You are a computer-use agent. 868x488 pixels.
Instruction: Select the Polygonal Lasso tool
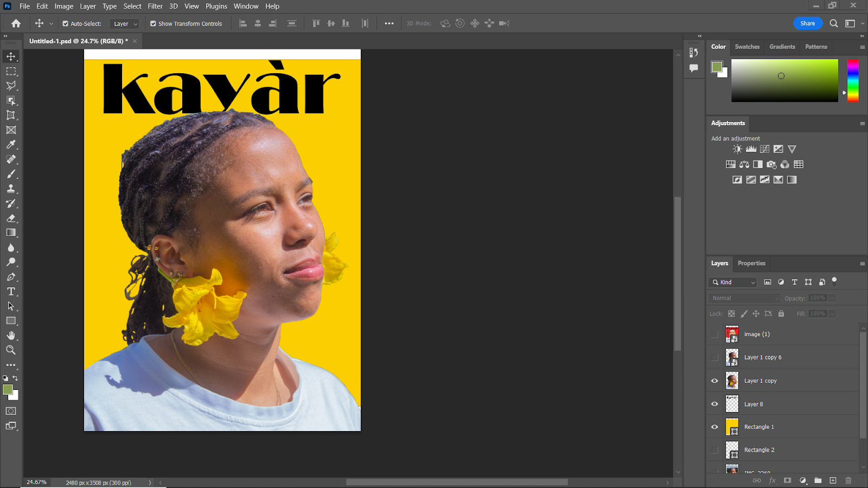click(11, 86)
